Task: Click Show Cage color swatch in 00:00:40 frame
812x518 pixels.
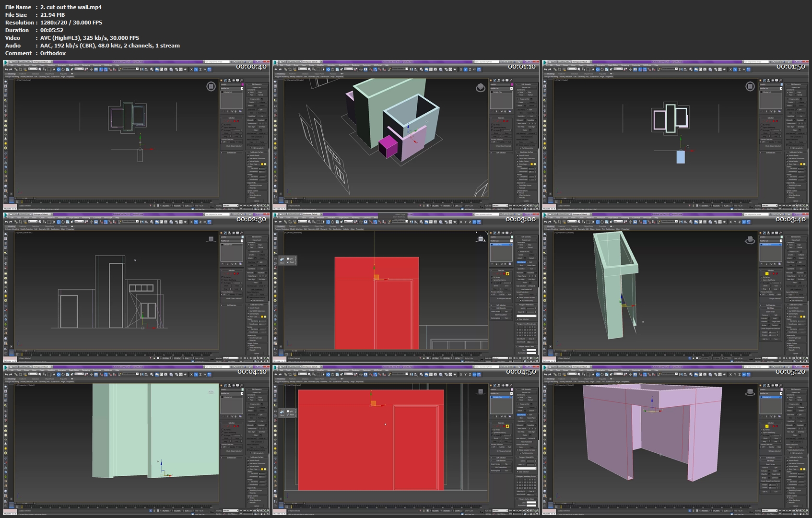Action: click(262, 164)
